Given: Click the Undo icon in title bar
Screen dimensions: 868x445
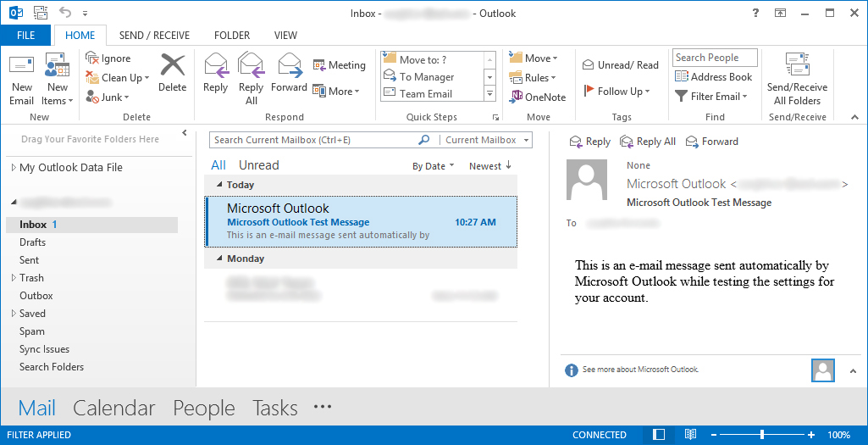Looking at the screenshot, I should coord(64,12).
